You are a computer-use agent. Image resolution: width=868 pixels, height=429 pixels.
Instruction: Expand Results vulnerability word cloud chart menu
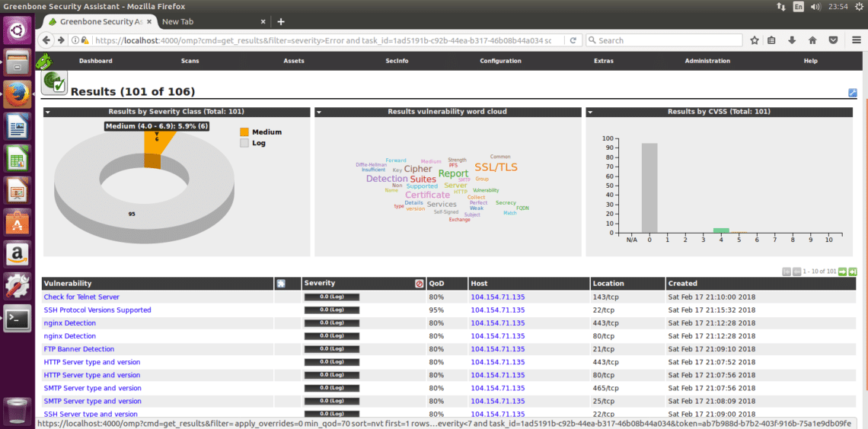[319, 112]
